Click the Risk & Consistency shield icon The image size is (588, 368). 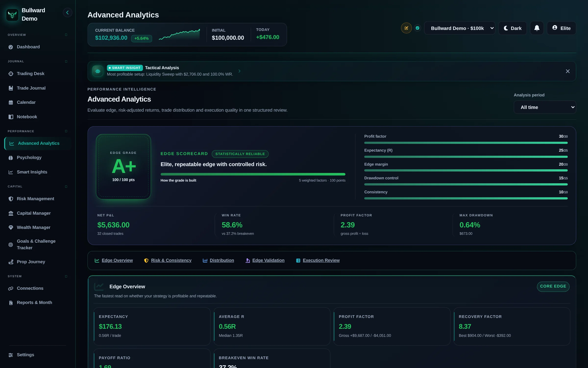tap(146, 261)
